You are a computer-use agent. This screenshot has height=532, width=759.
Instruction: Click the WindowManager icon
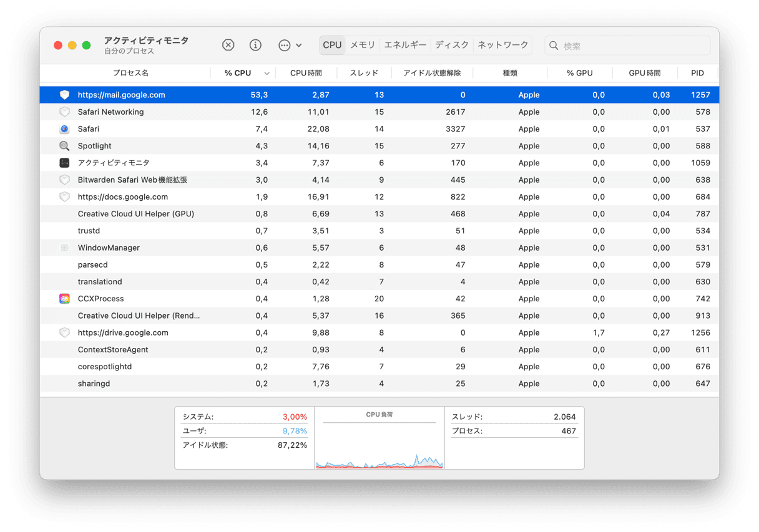tap(64, 248)
